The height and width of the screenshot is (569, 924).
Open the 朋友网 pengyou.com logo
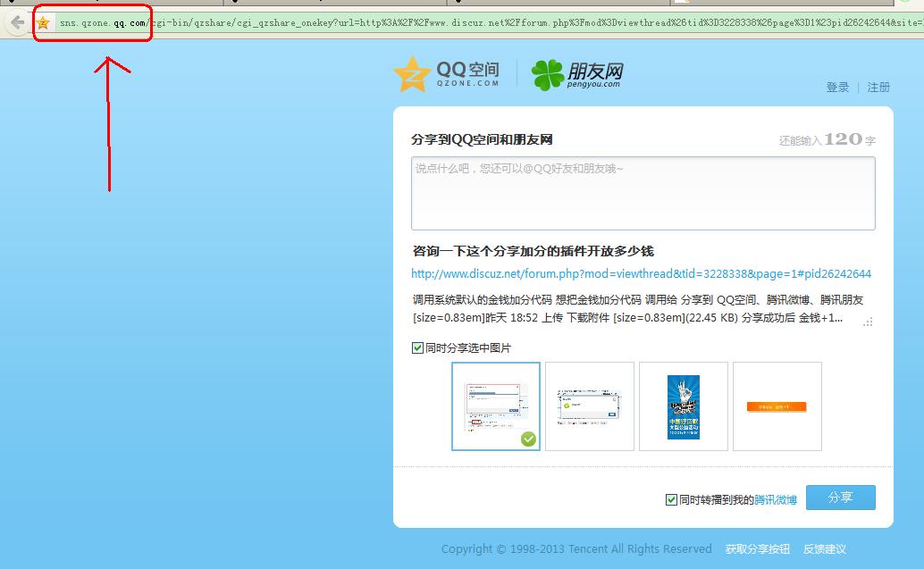tap(577, 75)
